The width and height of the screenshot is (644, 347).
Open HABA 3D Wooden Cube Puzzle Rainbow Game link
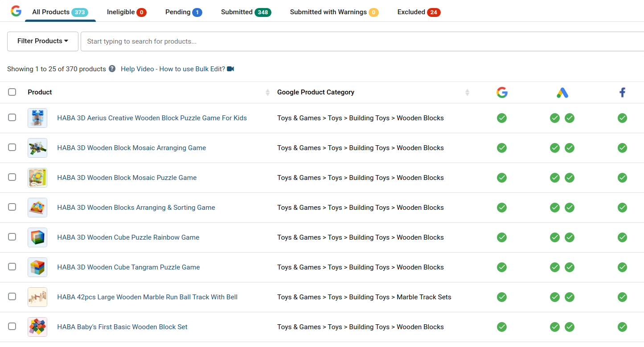pyautogui.click(x=128, y=237)
